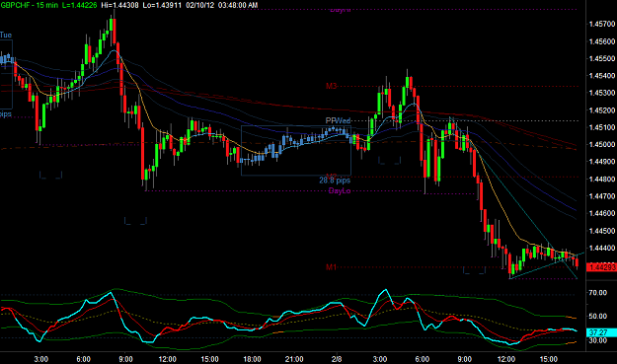The height and width of the screenshot is (364, 617).
Task: Click the 1.44800 price axis label
Action: click(601, 180)
